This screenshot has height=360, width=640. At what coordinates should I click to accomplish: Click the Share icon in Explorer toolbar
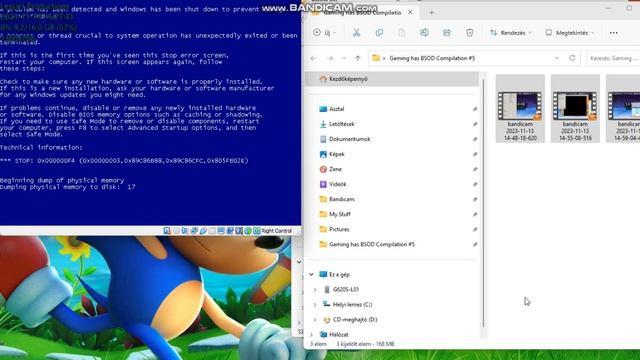447,33
